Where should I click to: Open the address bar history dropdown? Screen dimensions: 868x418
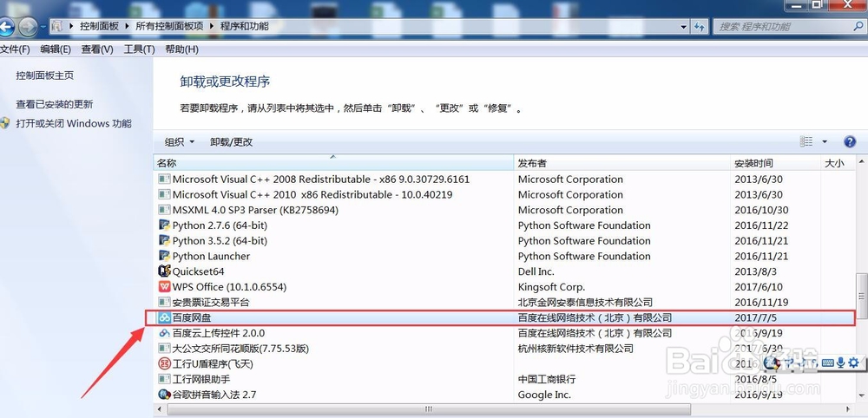pyautogui.click(x=684, y=26)
